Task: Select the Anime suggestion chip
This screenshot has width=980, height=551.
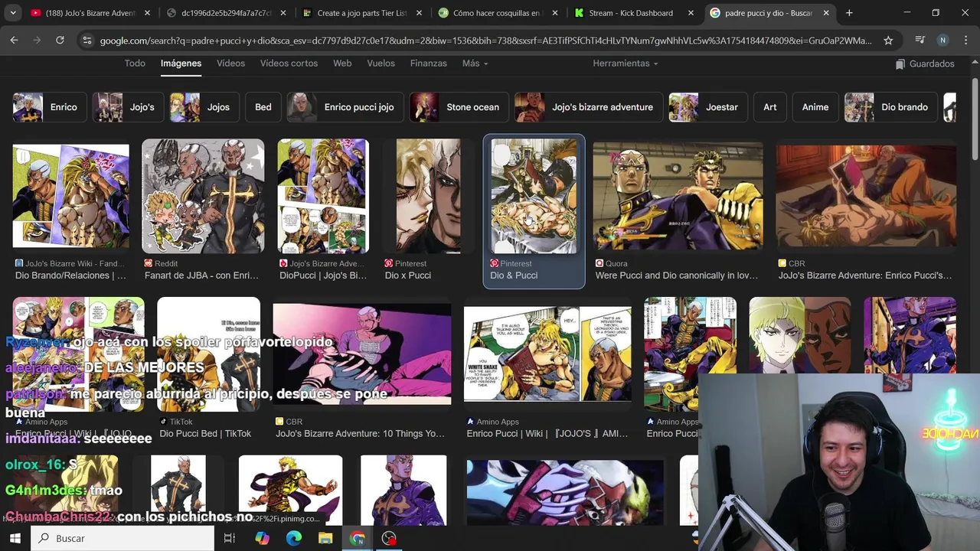Action: (x=815, y=107)
